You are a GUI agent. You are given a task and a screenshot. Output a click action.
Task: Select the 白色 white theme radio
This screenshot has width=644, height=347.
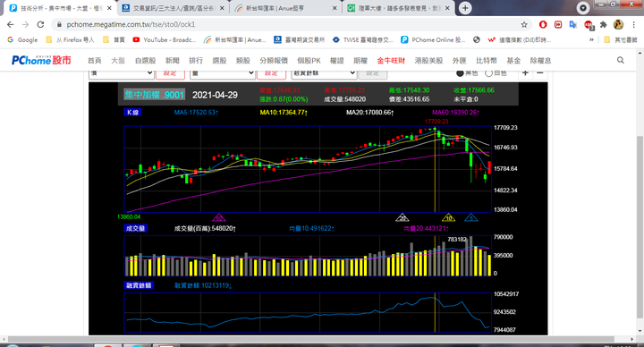[x=488, y=73]
